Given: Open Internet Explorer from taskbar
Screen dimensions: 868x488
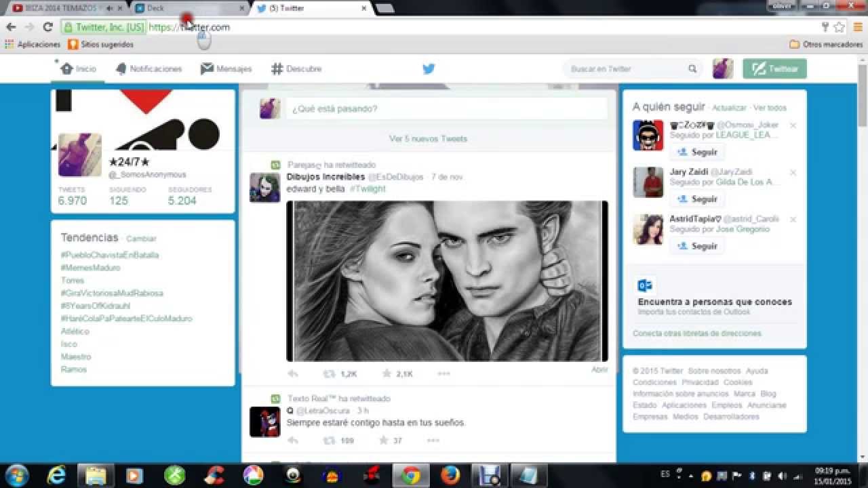Looking at the screenshot, I should coord(56,475).
